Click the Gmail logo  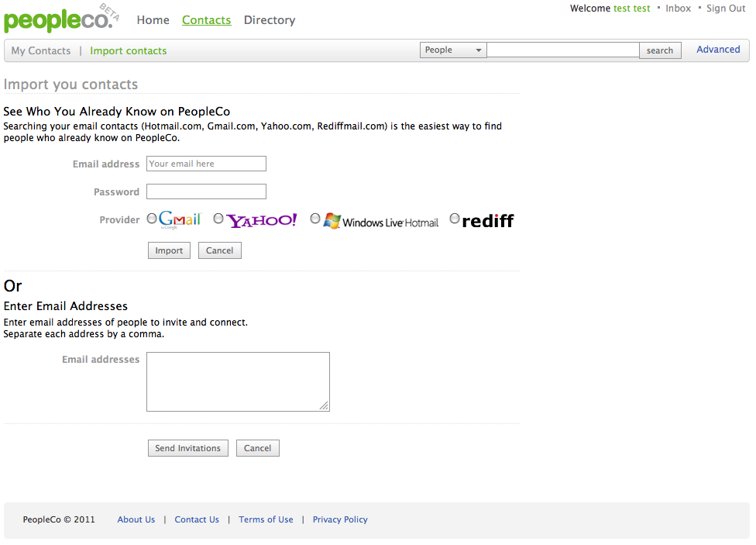pos(180,219)
